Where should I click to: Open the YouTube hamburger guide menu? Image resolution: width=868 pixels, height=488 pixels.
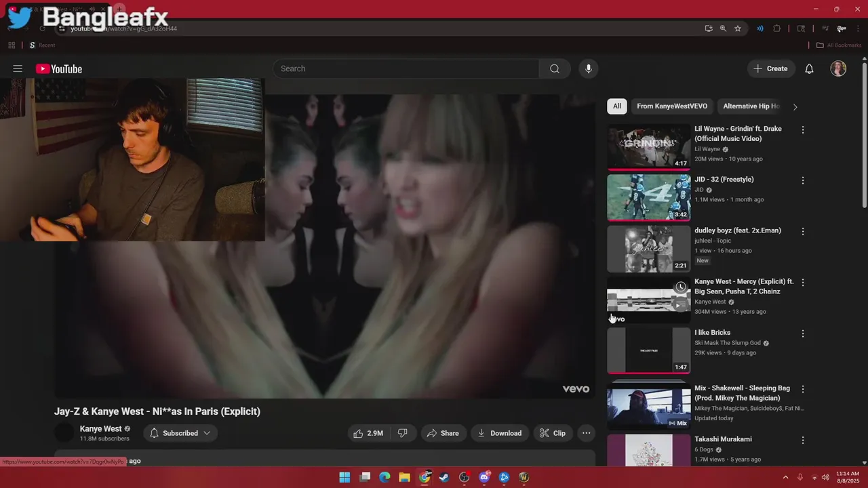(x=18, y=68)
